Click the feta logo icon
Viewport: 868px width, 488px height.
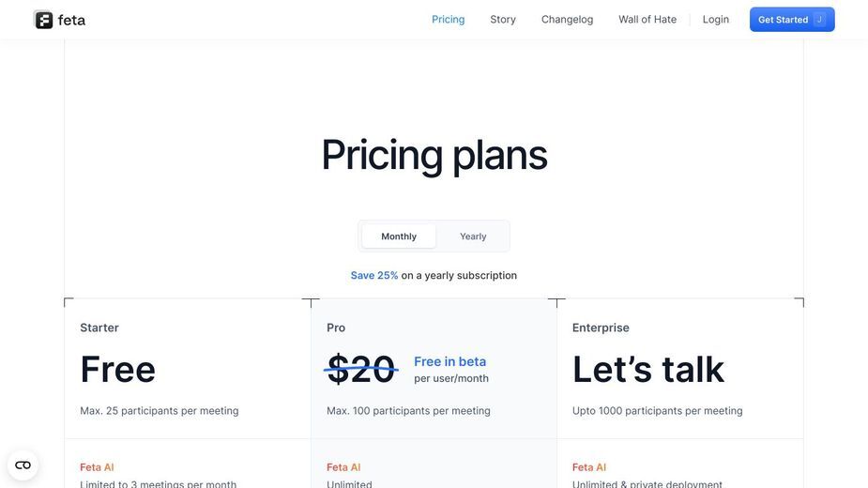click(x=44, y=20)
